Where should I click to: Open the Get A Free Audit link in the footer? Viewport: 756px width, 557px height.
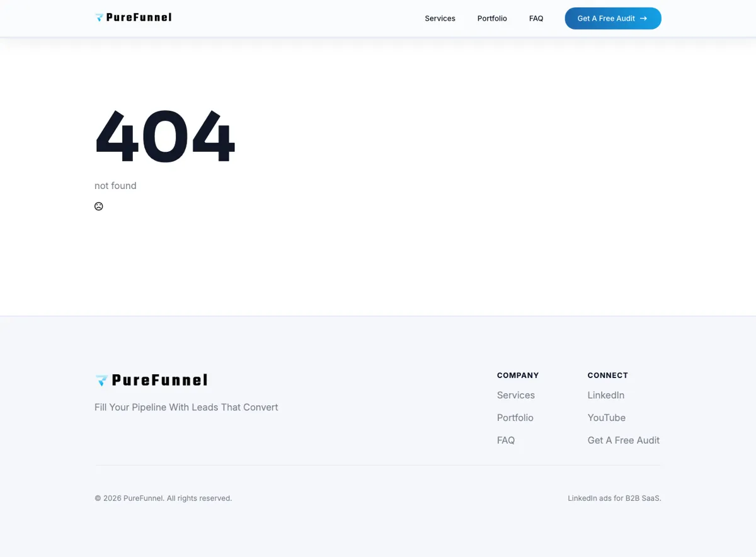click(624, 440)
